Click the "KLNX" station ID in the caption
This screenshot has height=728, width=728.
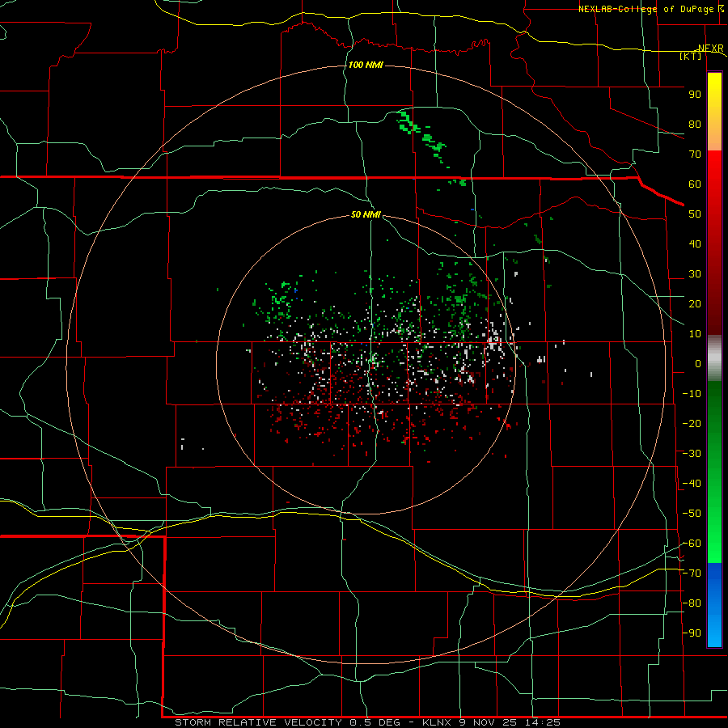pos(437,722)
